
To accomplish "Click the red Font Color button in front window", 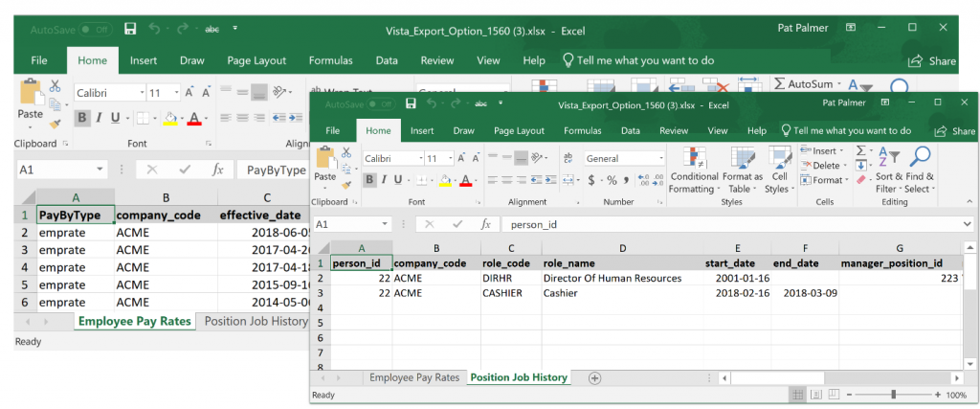I will pyautogui.click(x=465, y=181).
